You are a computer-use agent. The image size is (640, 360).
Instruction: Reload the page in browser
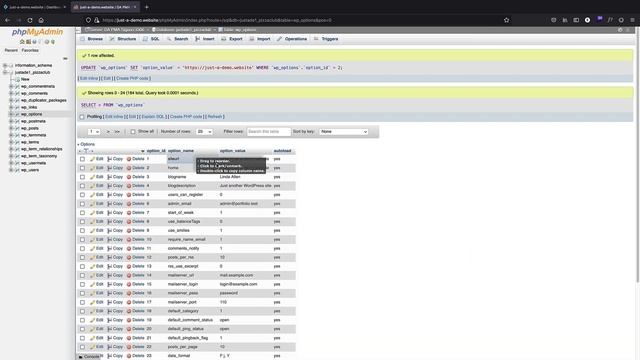[x=30, y=20]
